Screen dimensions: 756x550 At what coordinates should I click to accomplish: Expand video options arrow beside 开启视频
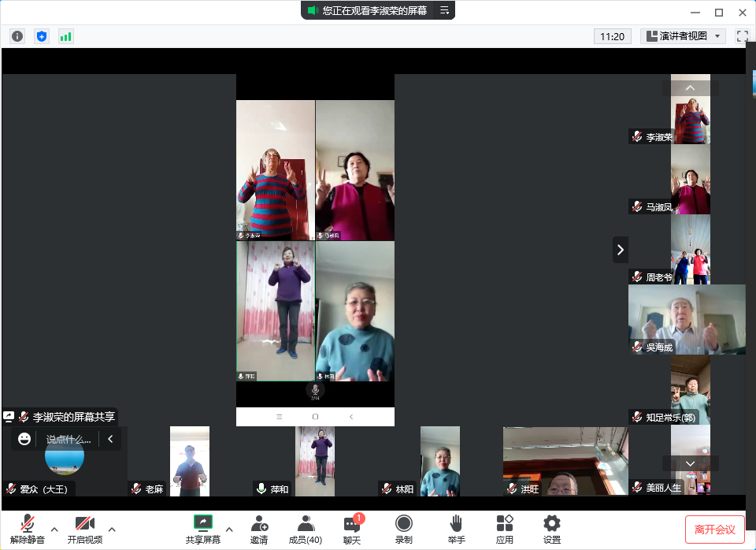(112, 529)
